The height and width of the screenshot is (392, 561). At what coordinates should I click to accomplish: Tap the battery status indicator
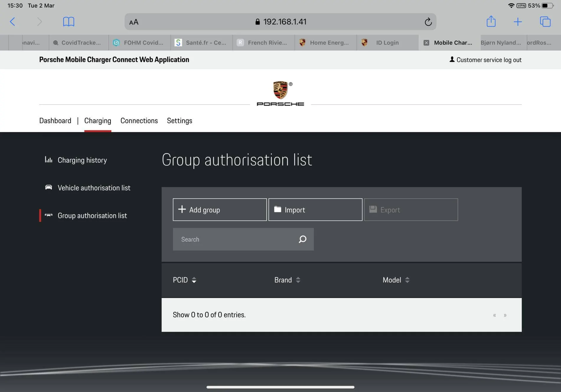547,6
